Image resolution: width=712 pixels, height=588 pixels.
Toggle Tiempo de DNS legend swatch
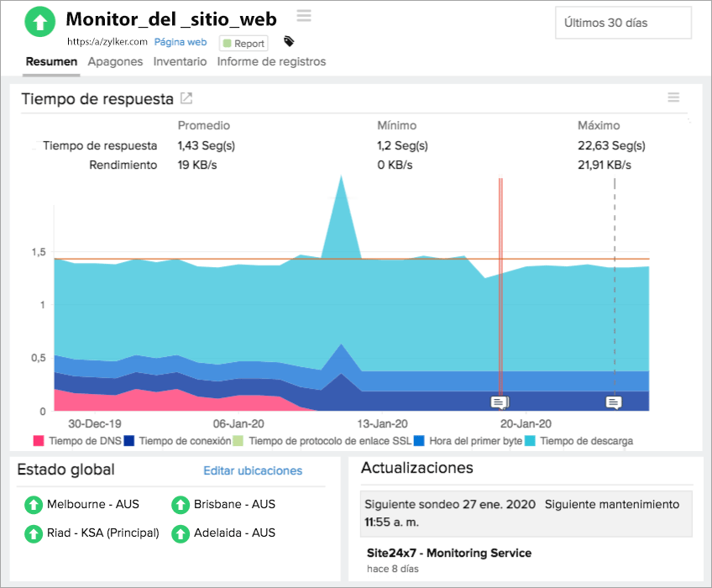(39, 441)
